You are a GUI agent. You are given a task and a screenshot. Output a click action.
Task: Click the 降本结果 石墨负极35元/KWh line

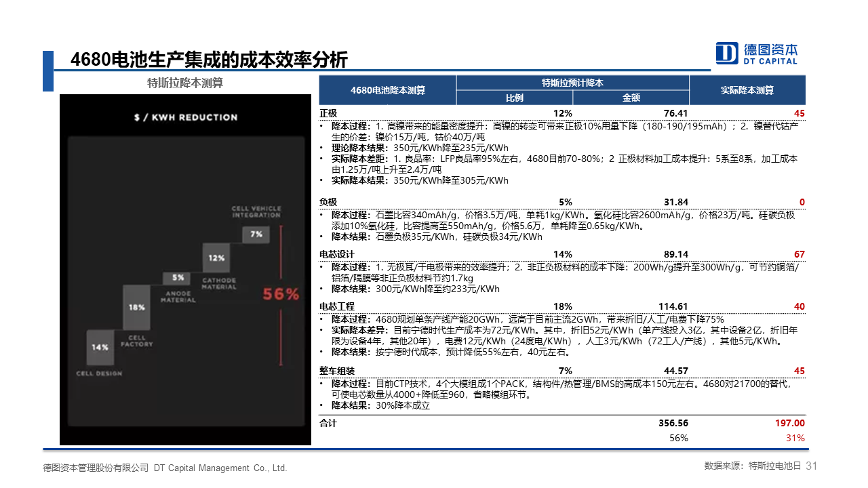point(437,237)
